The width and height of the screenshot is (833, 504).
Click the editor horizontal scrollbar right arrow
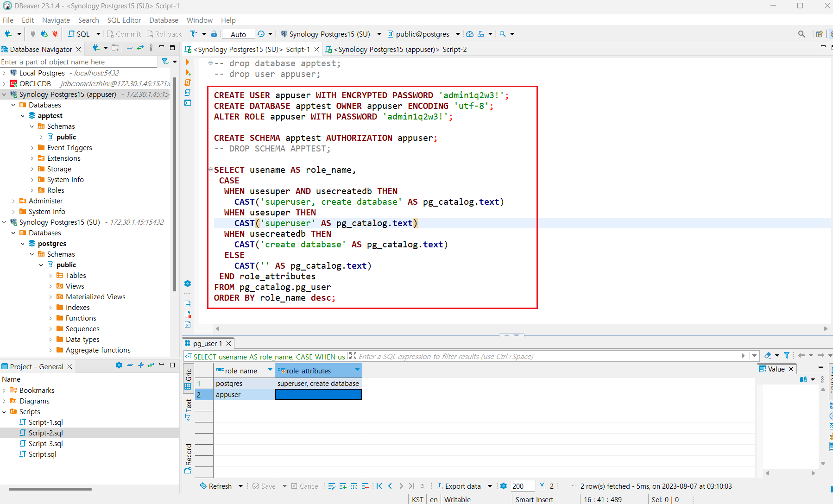pos(825,328)
